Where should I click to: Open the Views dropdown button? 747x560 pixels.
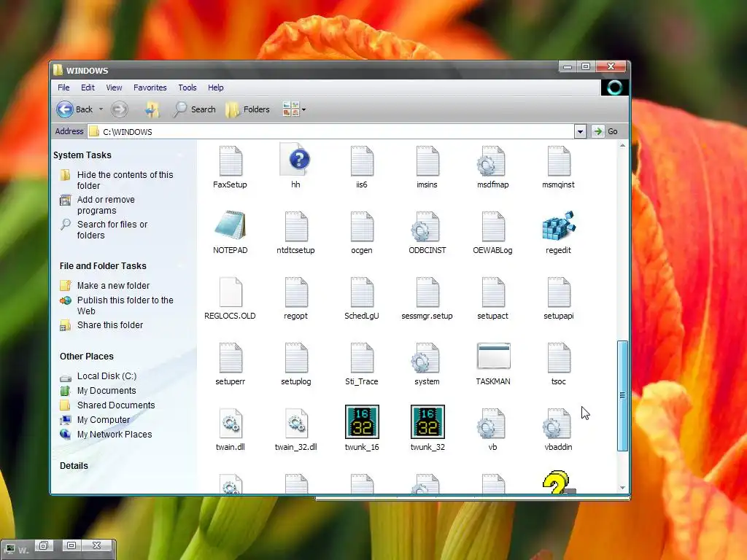tap(294, 109)
